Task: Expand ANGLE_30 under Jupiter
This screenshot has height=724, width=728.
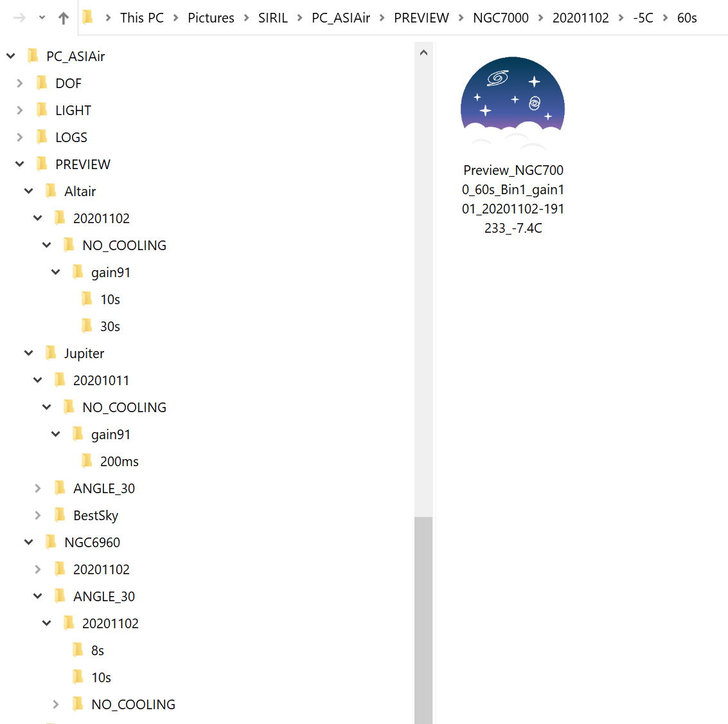Action: [x=38, y=489]
